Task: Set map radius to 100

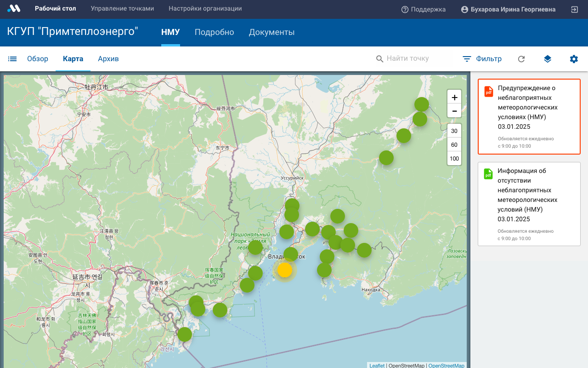Action: (x=454, y=159)
